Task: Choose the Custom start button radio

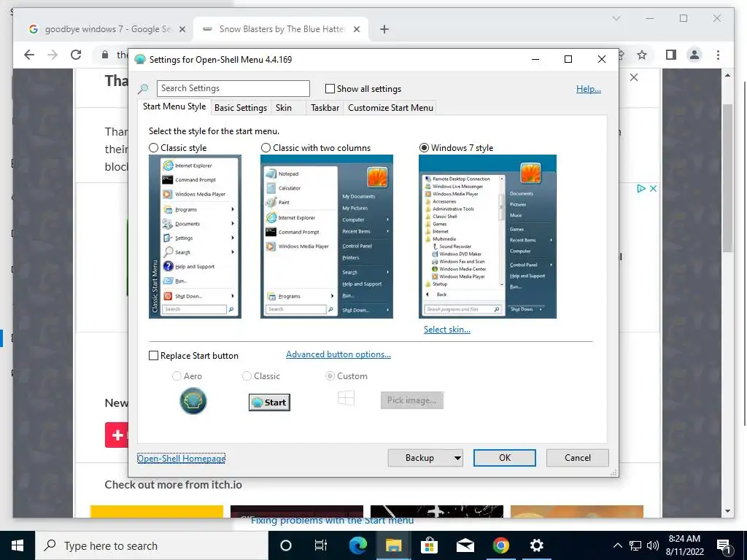Action: pos(330,376)
